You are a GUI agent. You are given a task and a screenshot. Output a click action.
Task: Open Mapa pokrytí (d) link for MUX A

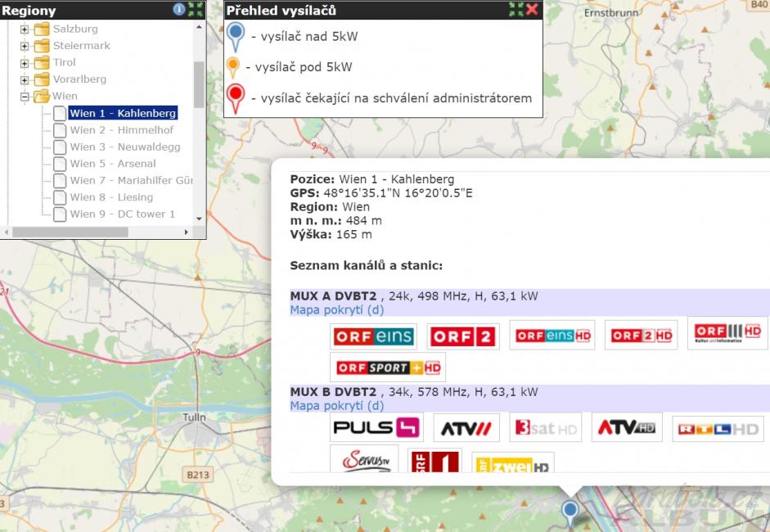[x=337, y=310]
